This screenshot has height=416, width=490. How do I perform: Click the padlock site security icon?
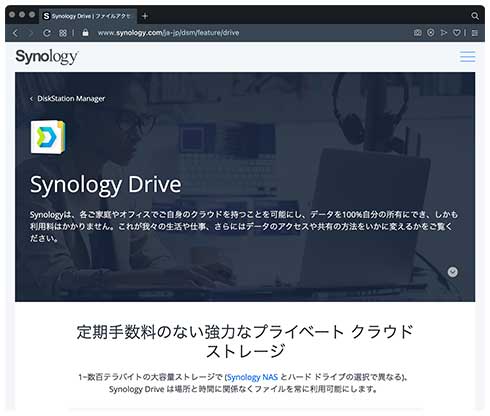click(x=85, y=33)
